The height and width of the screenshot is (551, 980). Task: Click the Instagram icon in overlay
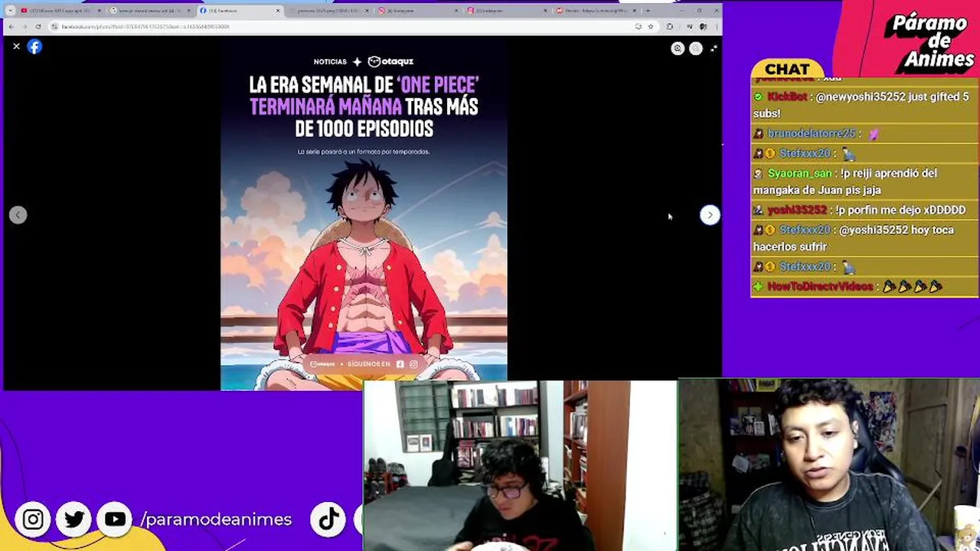tap(33, 520)
